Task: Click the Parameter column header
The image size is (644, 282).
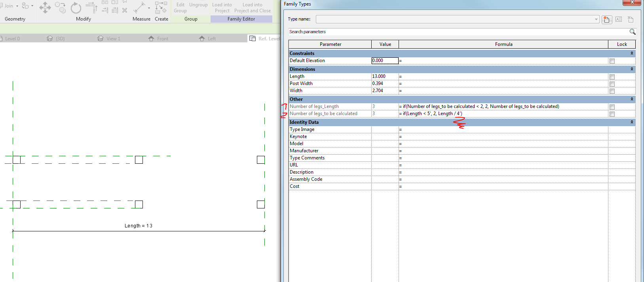Action: [x=330, y=44]
